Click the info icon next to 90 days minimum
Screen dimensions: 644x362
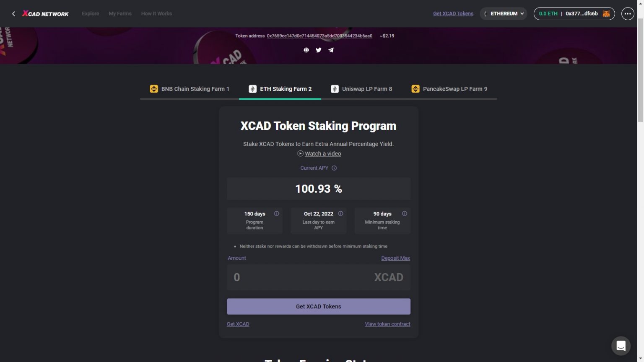coord(405,213)
